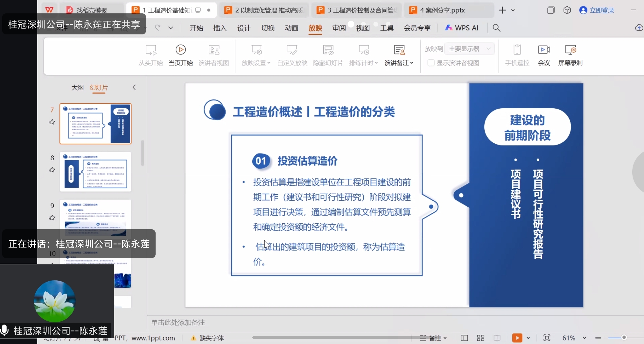Click the cloud upload icon at ribbon right
Image resolution: width=644 pixels, height=344 pixels.
coord(639,28)
